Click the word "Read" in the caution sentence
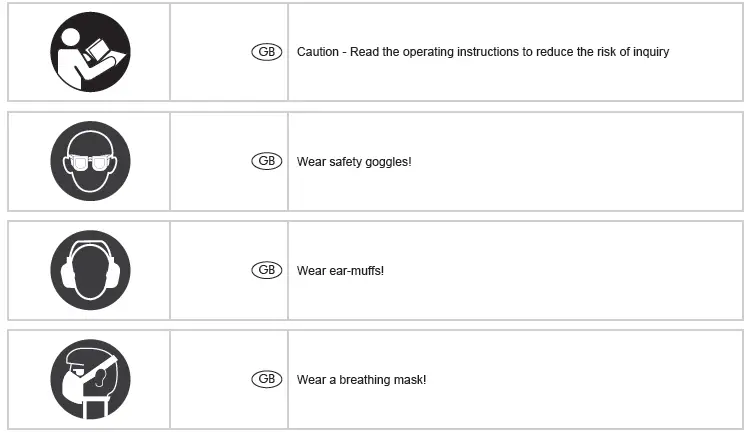756x437 pixels. [362, 52]
